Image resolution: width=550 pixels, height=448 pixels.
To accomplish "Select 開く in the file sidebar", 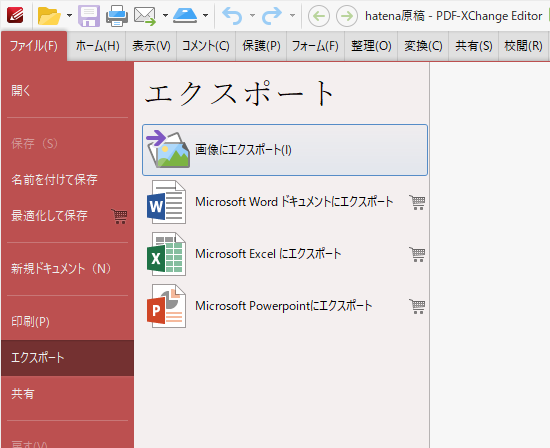I will tap(67, 91).
